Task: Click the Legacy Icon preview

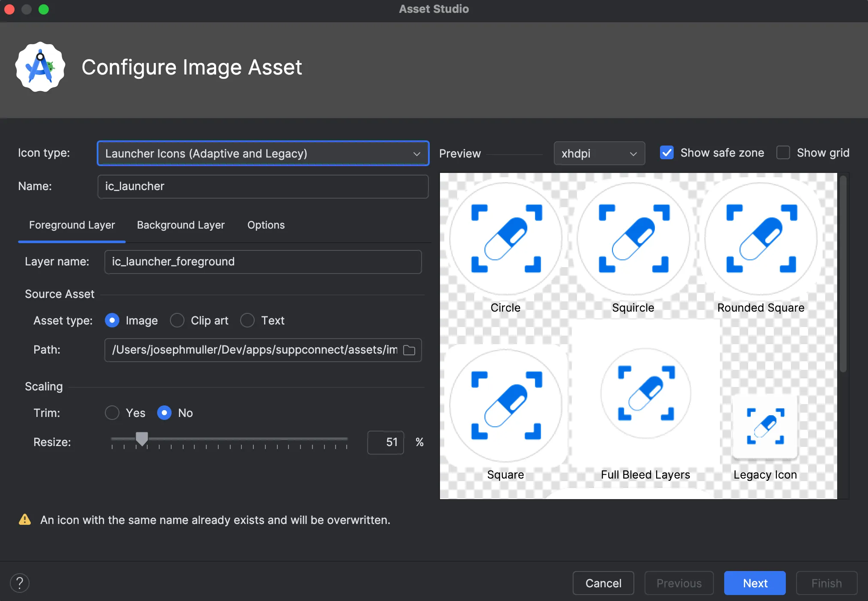Action: click(x=765, y=426)
